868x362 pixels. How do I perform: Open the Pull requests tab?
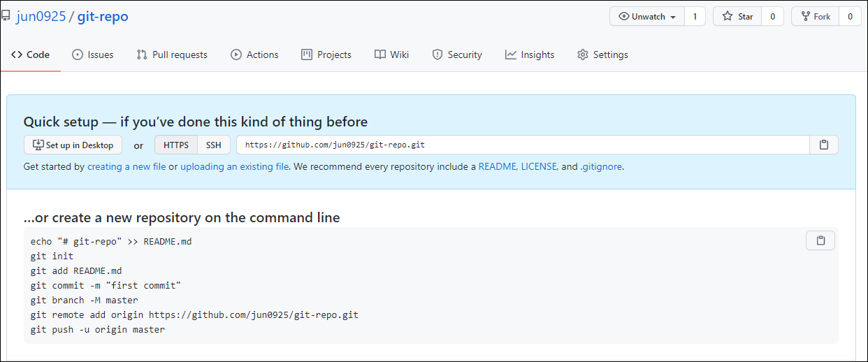point(172,55)
